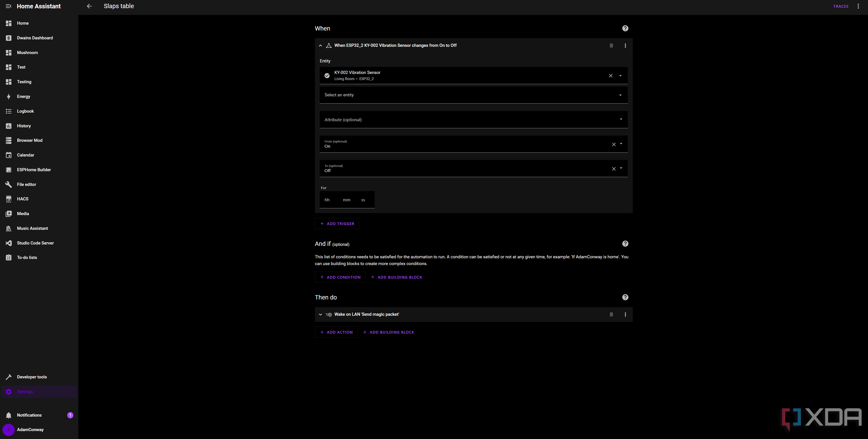Open help for the And if section

pos(625,244)
